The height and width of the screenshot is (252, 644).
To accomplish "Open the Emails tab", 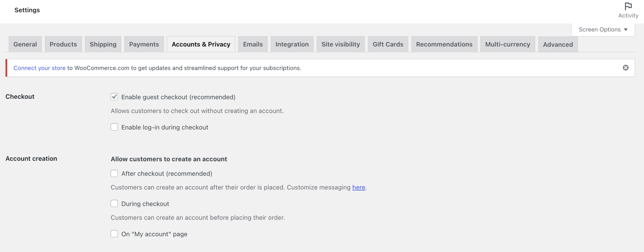I will point(253,44).
